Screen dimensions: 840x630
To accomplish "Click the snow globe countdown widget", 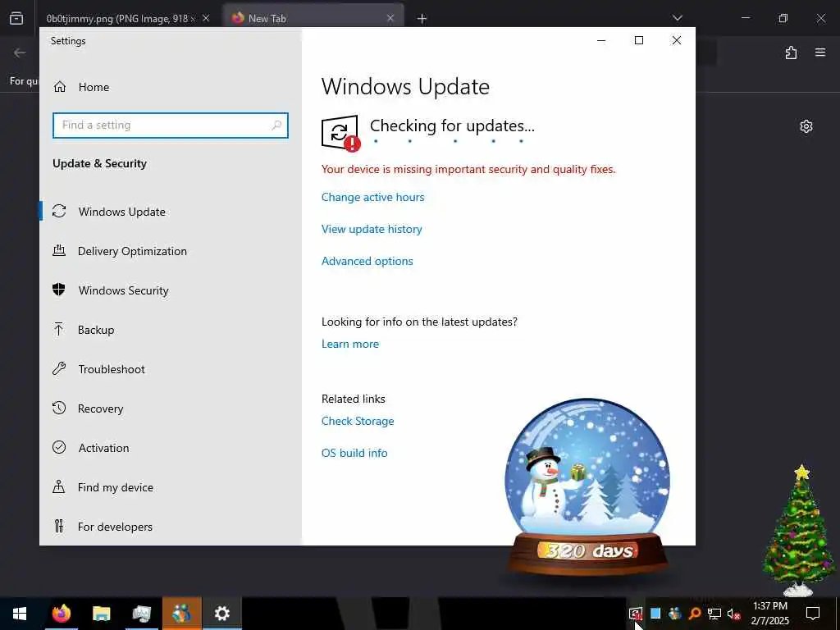I will point(587,486).
